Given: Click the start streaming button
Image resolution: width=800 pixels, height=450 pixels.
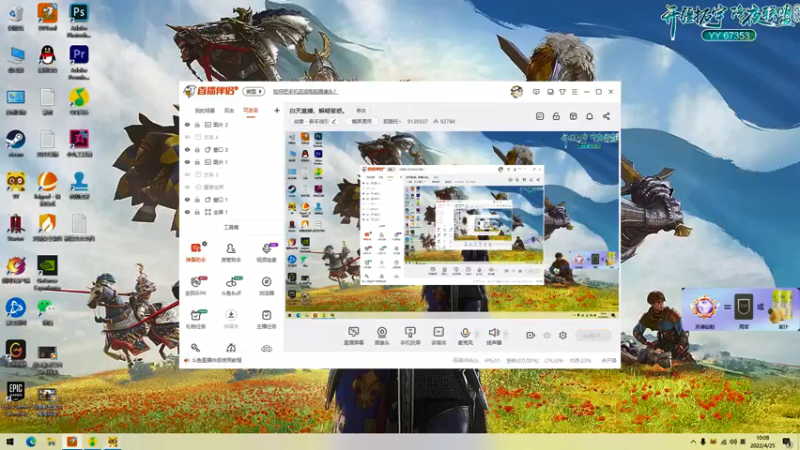Looking at the screenshot, I should (x=593, y=335).
